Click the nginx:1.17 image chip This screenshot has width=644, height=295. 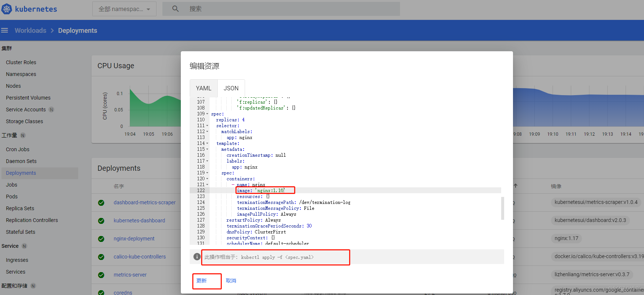tap(566, 238)
